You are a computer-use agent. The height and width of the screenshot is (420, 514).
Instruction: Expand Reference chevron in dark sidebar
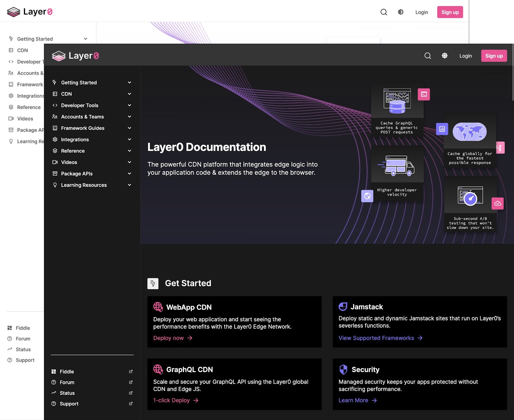click(x=129, y=151)
